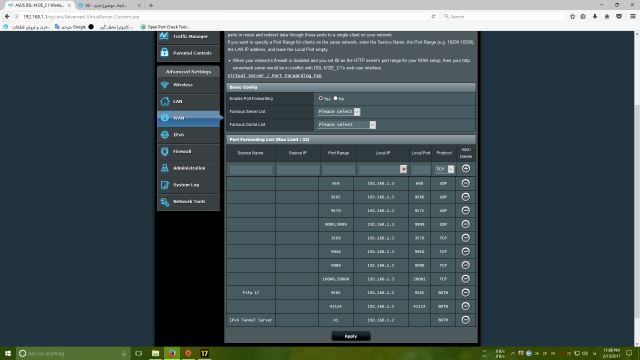Expand the Famous Server List dropdown
This screenshot has height=360, width=640.
pos(339,111)
